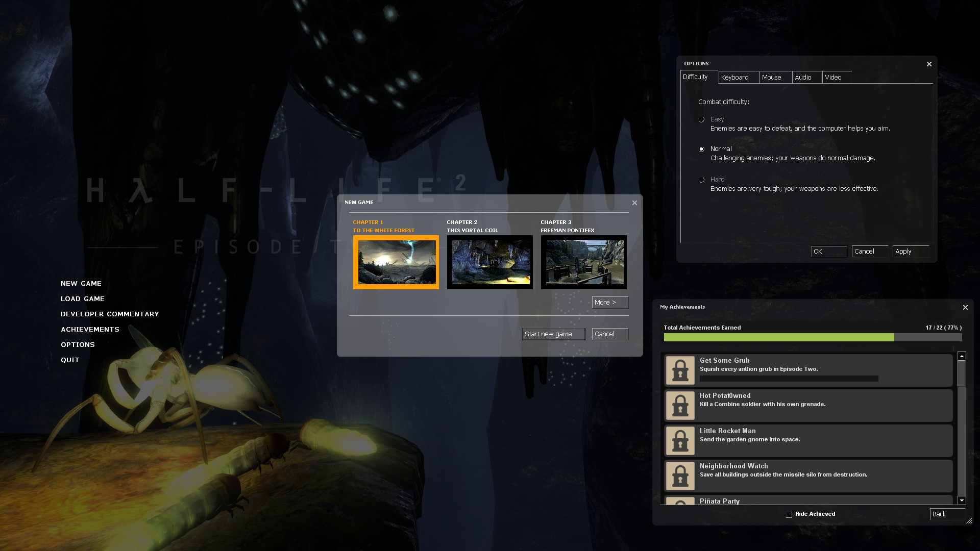Close the New Game dialog
The width and height of the screenshot is (980, 551).
(x=634, y=203)
